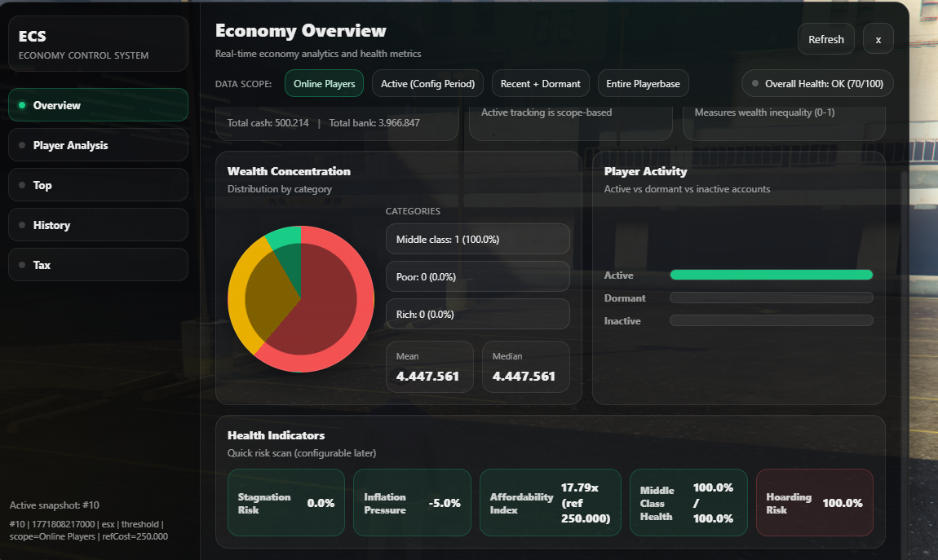Click the Wealth Concentration heading
The width and height of the screenshot is (938, 560).
click(x=289, y=171)
